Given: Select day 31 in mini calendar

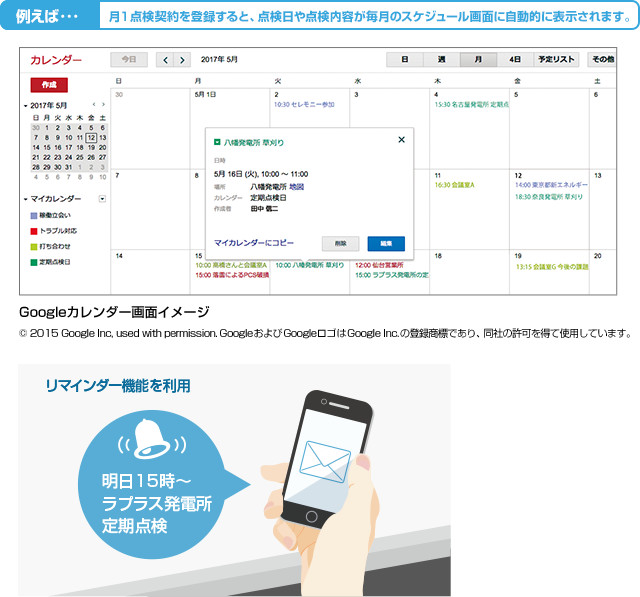Looking at the screenshot, I should click(69, 167).
